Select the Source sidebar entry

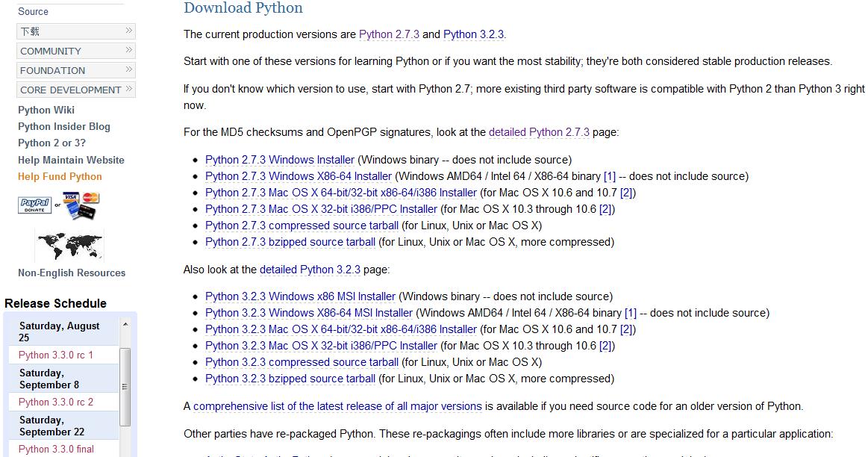click(32, 11)
